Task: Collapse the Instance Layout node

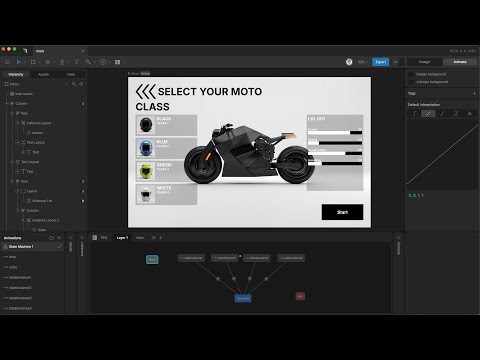Action: [18, 123]
